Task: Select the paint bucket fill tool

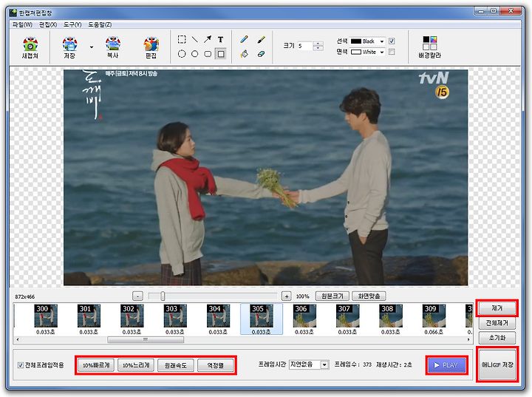Action: point(244,54)
